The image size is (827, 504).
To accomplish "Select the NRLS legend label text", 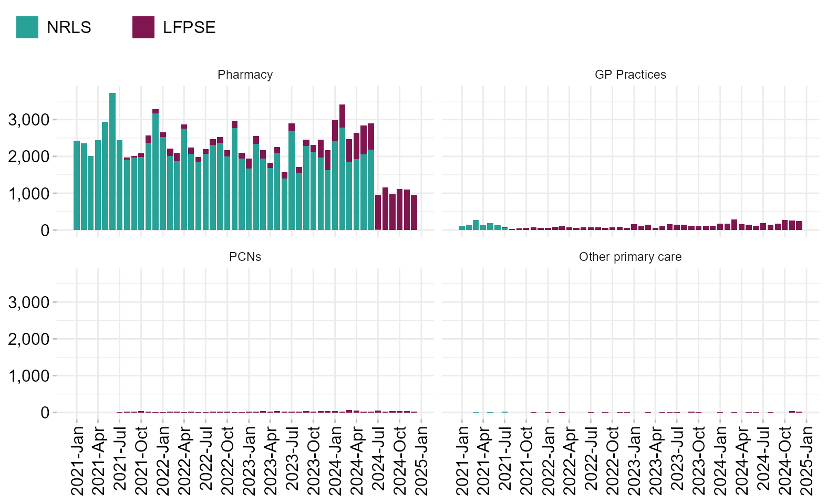I will click(69, 27).
